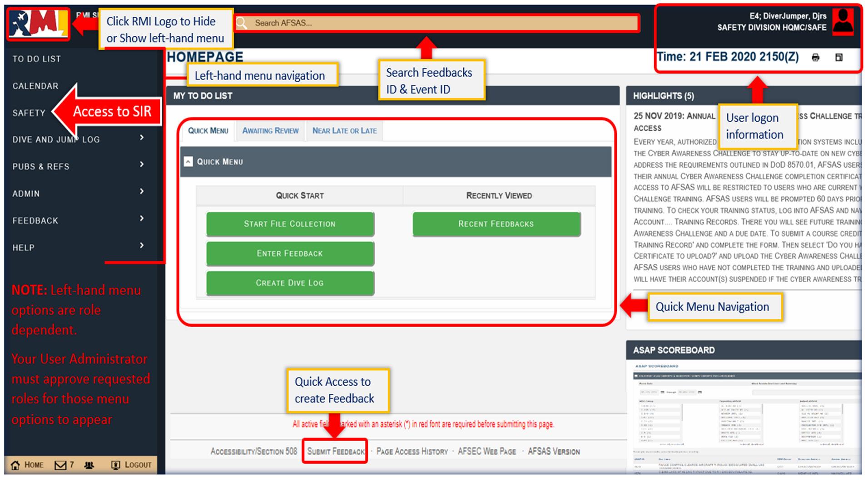Select Admin menu item
868x482 pixels.
coord(26,194)
